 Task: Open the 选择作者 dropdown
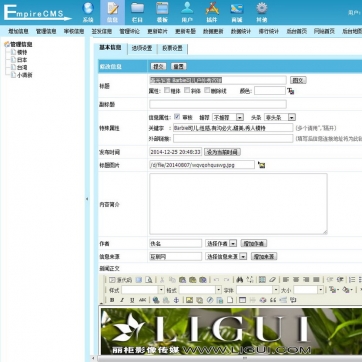221,244
